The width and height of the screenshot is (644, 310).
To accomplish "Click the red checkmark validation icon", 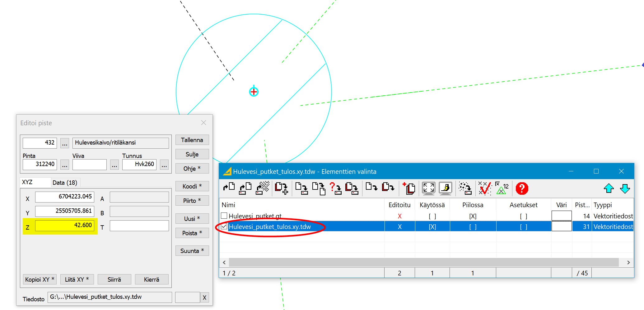I will (484, 188).
